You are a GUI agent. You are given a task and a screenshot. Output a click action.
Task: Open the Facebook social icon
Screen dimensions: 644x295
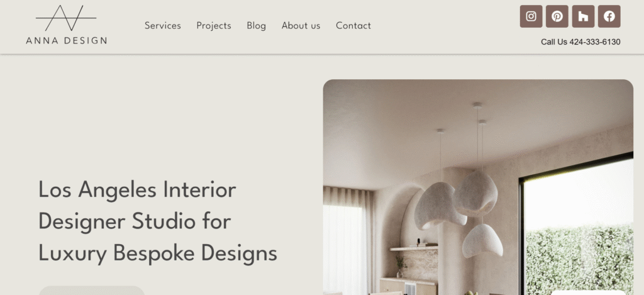(609, 16)
